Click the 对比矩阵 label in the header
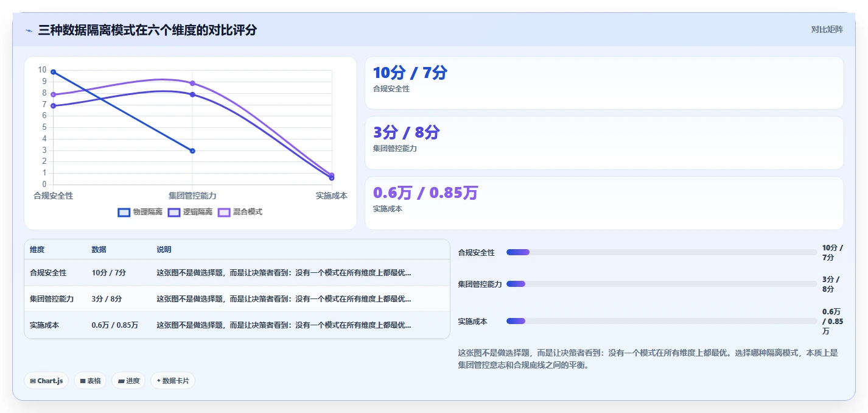The image size is (868, 413). (x=827, y=30)
